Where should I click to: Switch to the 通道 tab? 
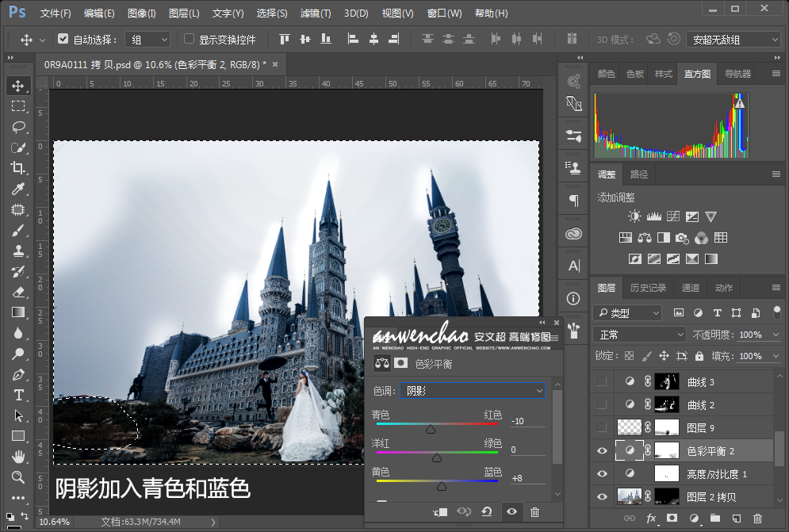[691, 287]
